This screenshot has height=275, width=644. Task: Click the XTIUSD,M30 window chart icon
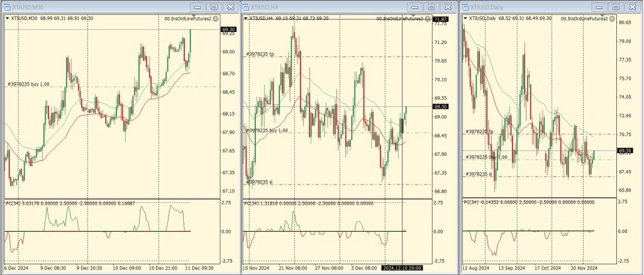[x=7, y=6]
